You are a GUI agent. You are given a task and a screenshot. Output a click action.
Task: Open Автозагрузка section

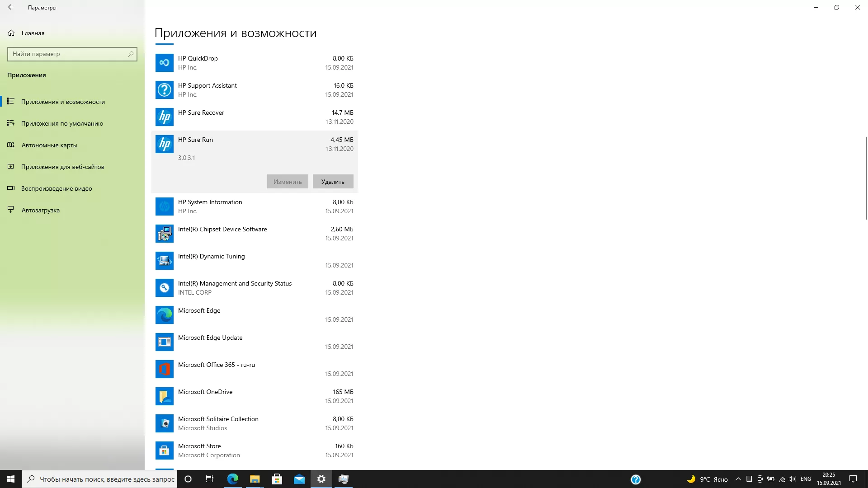(40, 210)
